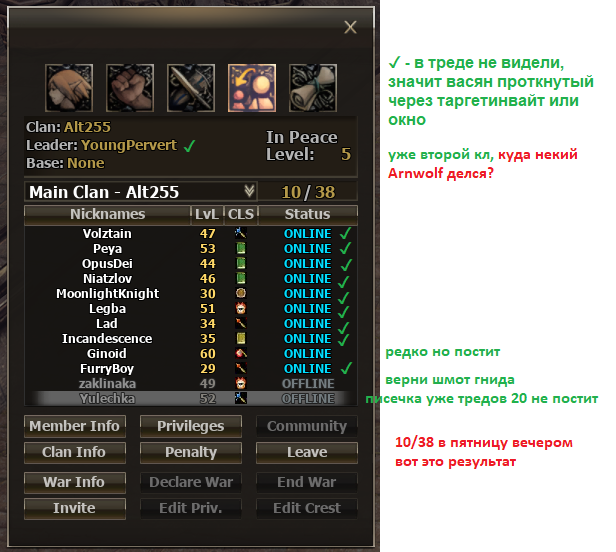The image size is (616, 552).
Task: Click Legba's skull class icon
Action: 240,308
